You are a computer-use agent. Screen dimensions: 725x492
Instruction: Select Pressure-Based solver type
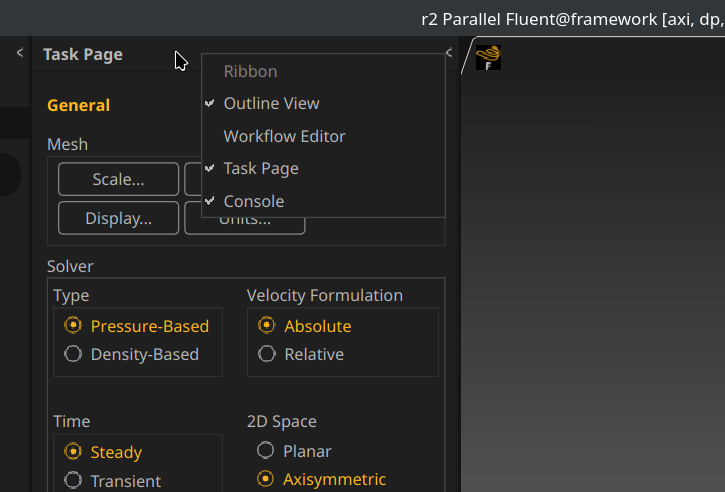73,326
